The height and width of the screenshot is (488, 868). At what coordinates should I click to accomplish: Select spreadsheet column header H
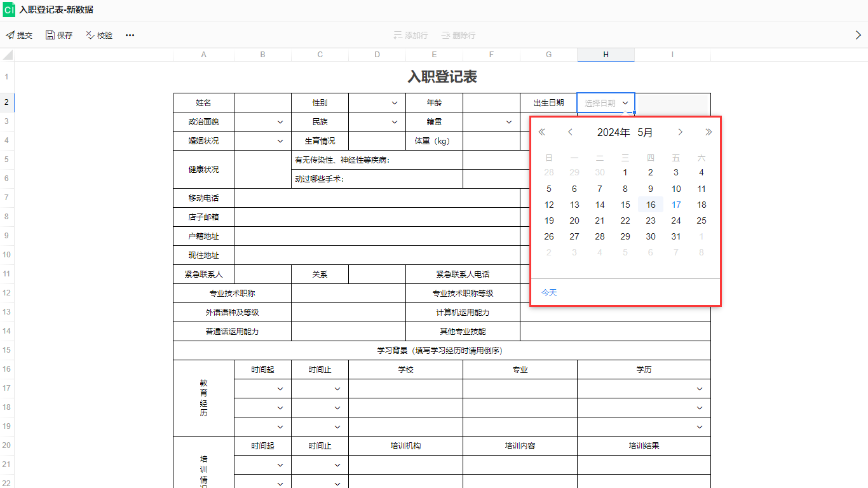pos(605,55)
